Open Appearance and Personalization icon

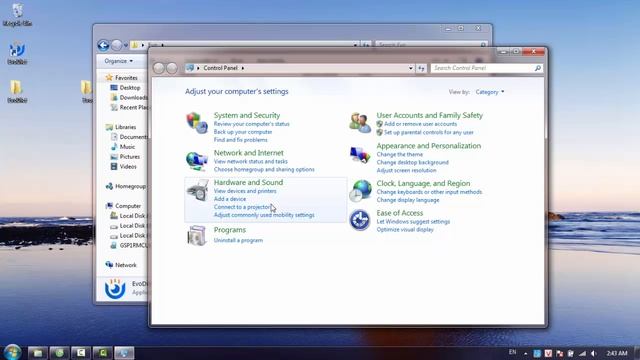[x=360, y=155]
